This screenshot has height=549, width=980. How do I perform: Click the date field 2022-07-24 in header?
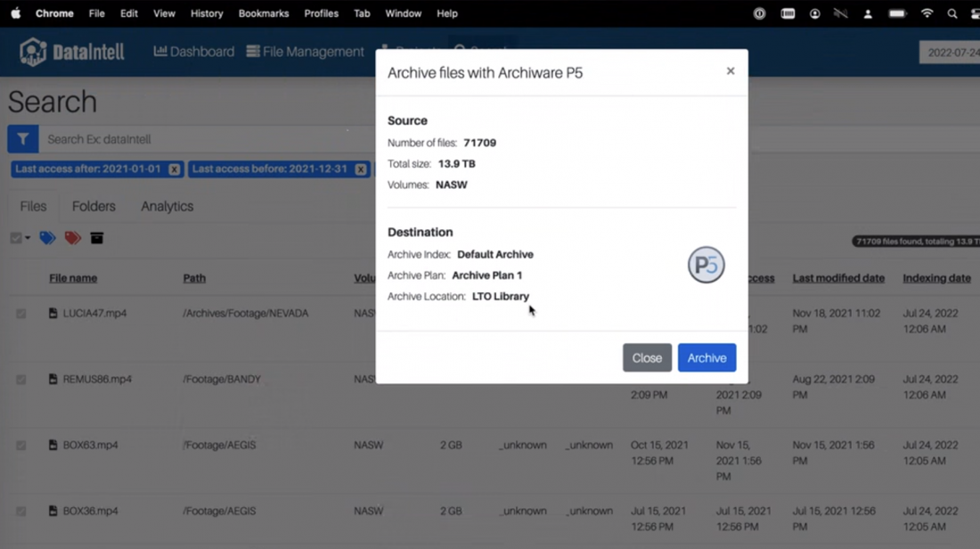pos(950,53)
